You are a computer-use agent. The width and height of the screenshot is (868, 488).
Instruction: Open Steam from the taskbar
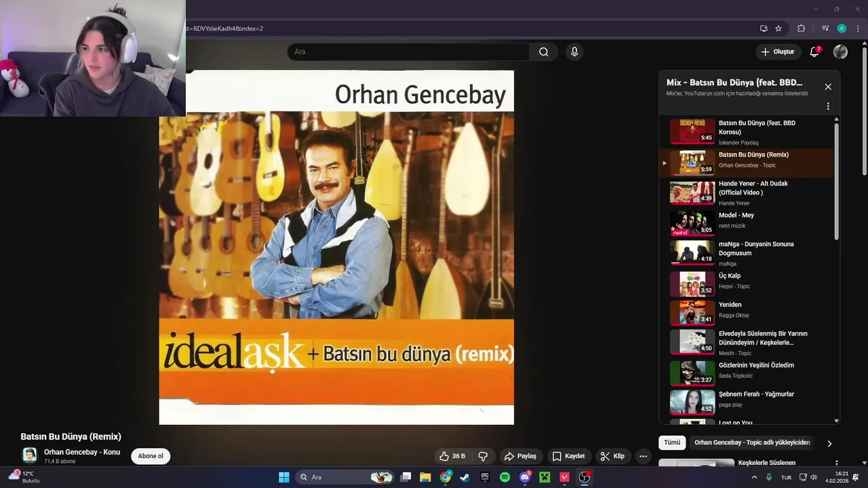click(x=465, y=477)
